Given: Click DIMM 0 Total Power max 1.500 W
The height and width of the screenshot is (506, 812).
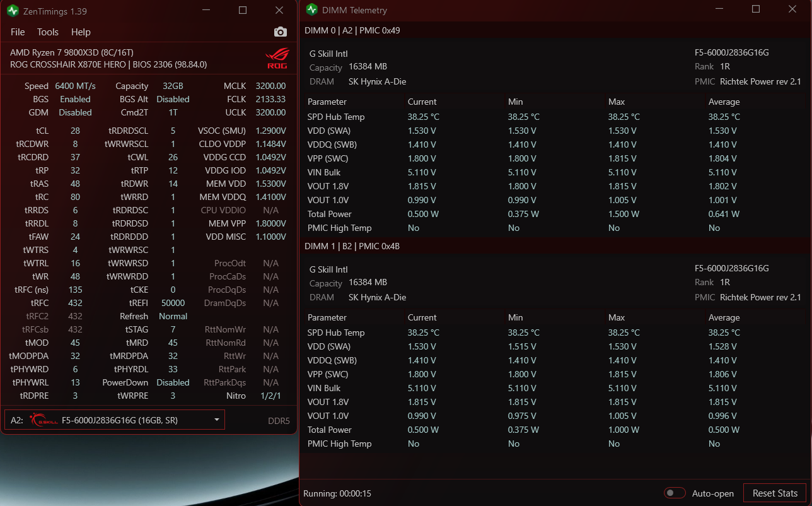Looking at the screenshot, I should point(623,214).
